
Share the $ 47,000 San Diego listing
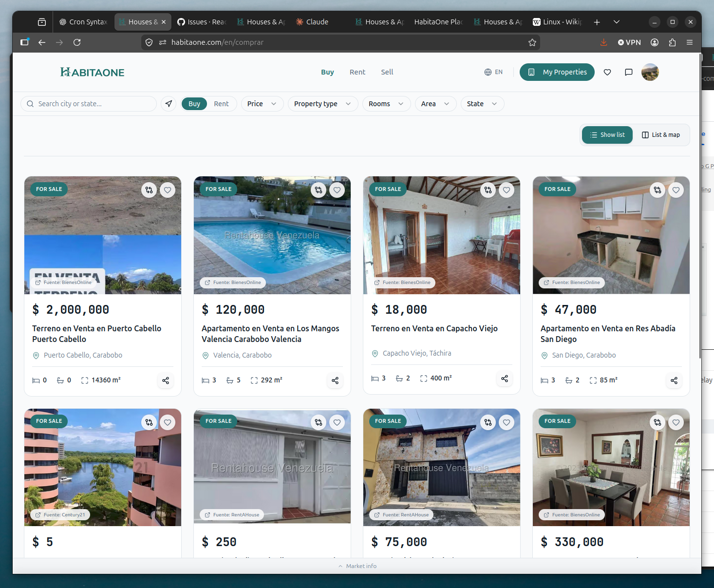point(674,380)
